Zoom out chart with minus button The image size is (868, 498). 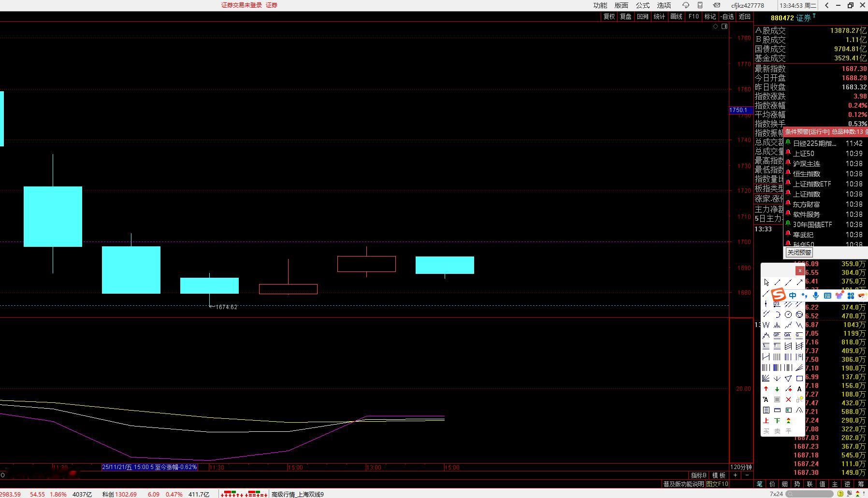click(747, 475)
